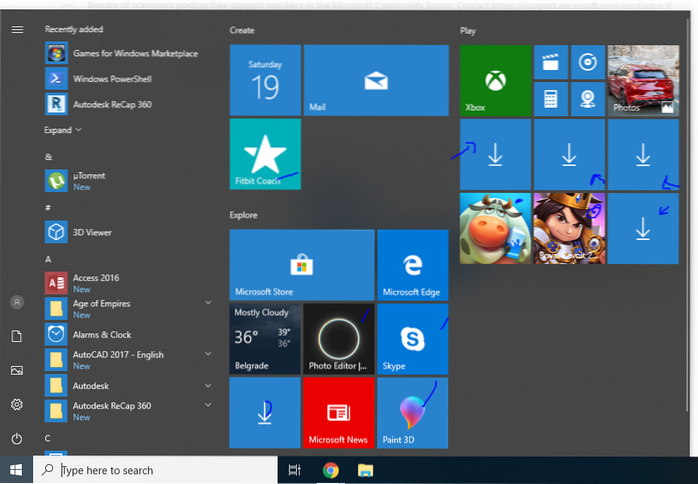The width and height of the screenshot is (698, 484).
Task: Open the hamburger menu at top left
Action: (x=17, y=29)
